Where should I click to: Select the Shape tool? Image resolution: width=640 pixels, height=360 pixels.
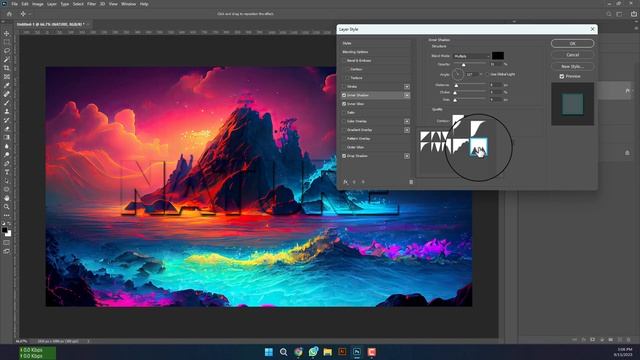pyautogui.click(x=7, y=189)
